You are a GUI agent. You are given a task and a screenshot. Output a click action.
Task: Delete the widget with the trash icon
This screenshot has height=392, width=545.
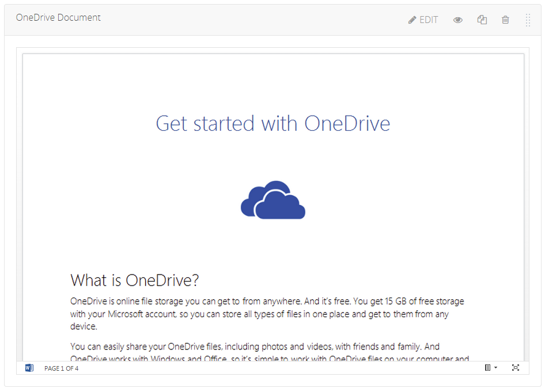505,20
